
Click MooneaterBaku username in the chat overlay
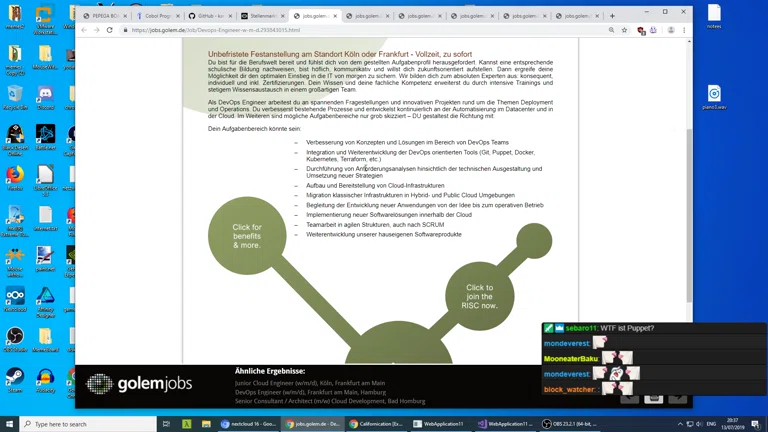click(x=571, y=359)
